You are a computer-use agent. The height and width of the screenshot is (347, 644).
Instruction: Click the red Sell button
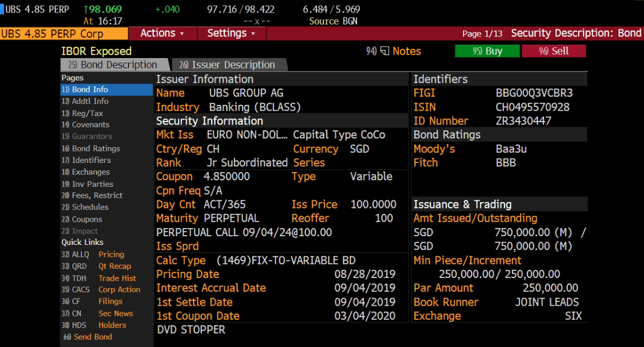coord(554,51)
